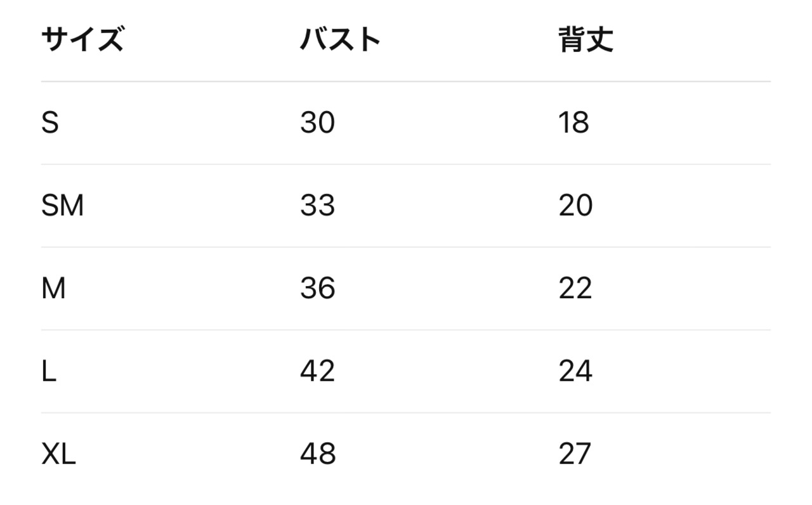
Task: Pick back length value 20 for SM
Action: click(575, 206)
